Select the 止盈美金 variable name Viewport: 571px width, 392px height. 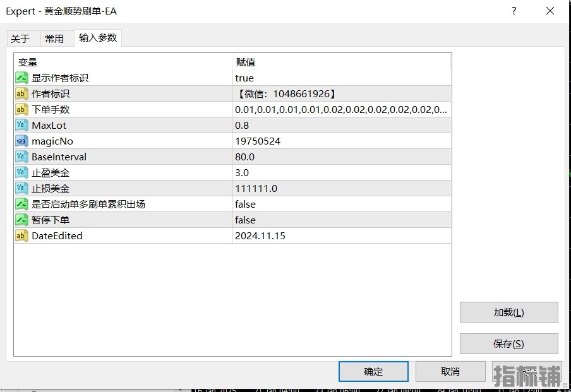coord(51,172)
